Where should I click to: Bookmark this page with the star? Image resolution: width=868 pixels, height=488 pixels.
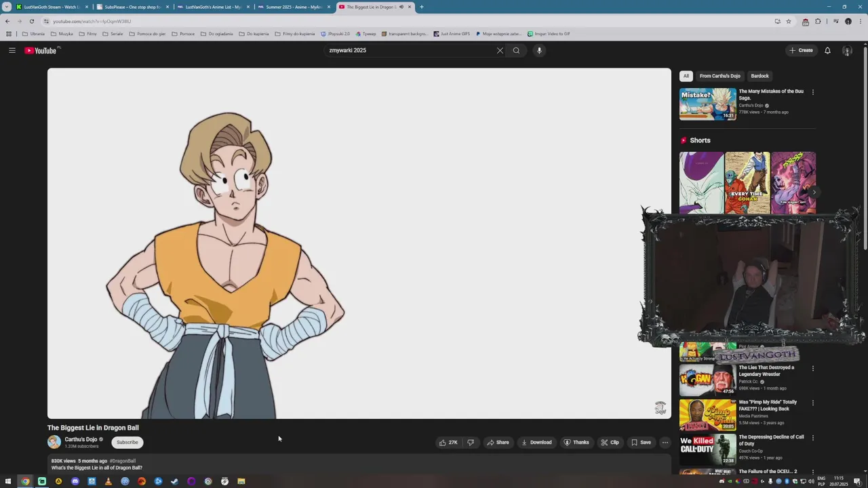tap(789, 21)
